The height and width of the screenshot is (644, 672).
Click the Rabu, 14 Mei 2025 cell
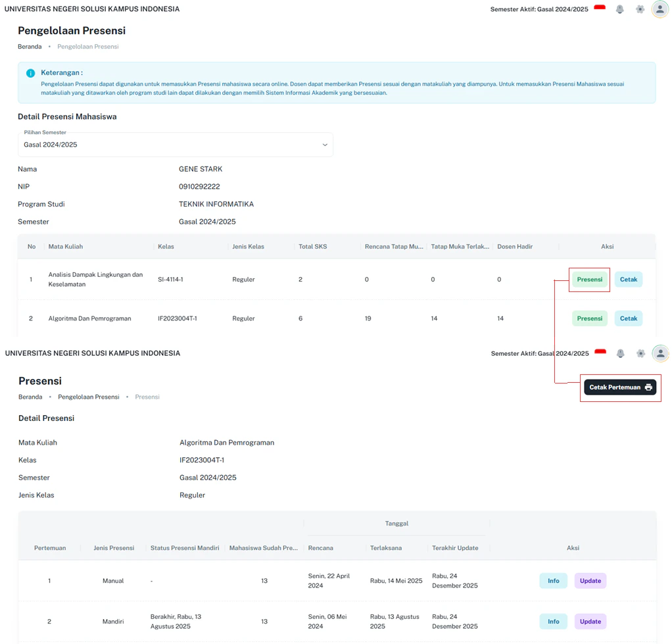tap(396, 581)
